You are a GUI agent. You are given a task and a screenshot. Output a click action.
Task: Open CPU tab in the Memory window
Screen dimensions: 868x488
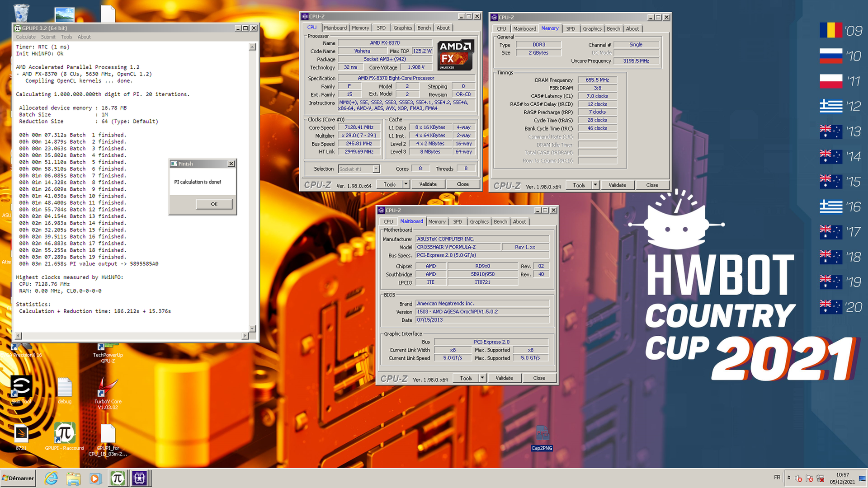tap(501, 28)
